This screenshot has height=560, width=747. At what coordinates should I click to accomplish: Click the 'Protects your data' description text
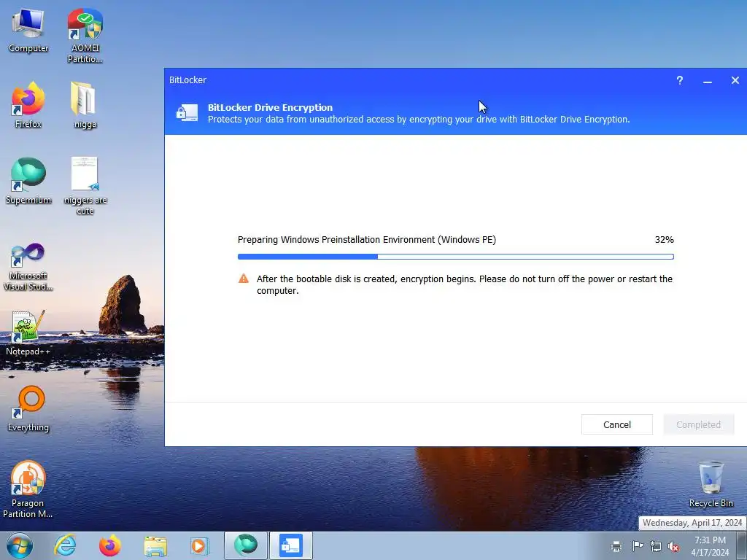pyautogui.click(x=419, y=119)
